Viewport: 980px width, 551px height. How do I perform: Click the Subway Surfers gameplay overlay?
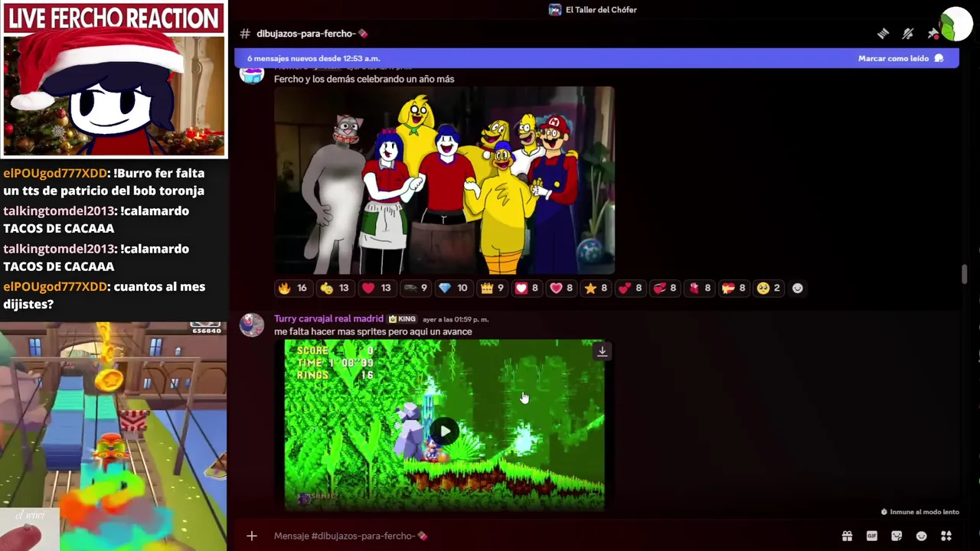point(113,436)
